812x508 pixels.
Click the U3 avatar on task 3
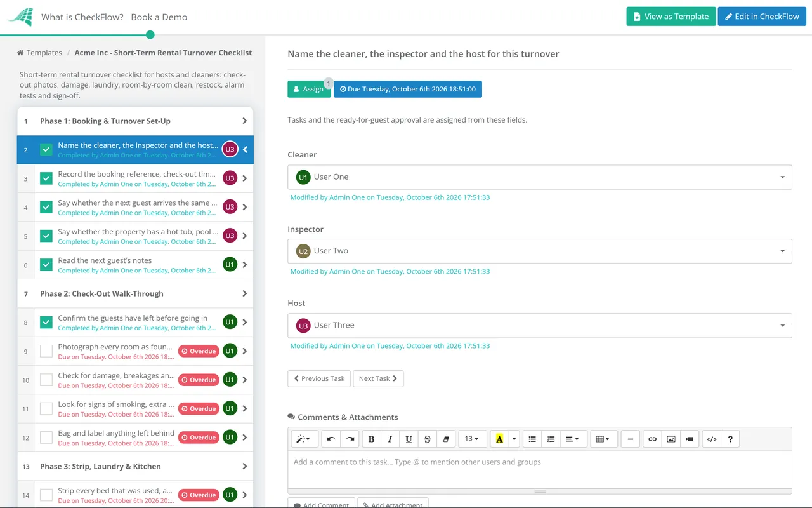[230, 178]
